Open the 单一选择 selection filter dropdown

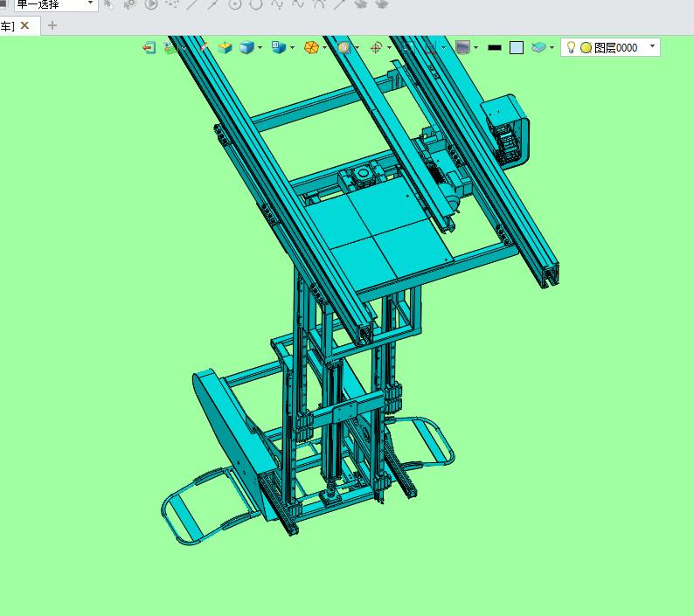coord(55,4)
